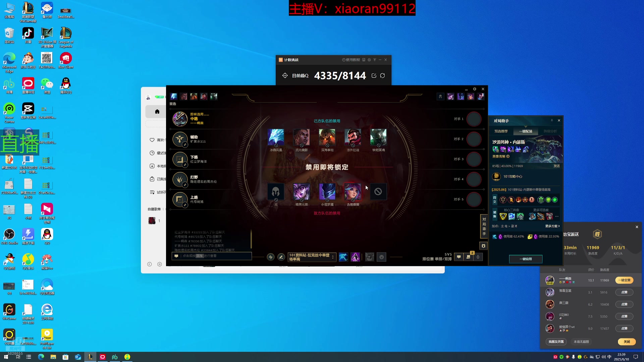Click the 发送 link in 对局助手
The width and height of the screenshot is (644, 362).
pyautogui.click(x=556, y=166)
